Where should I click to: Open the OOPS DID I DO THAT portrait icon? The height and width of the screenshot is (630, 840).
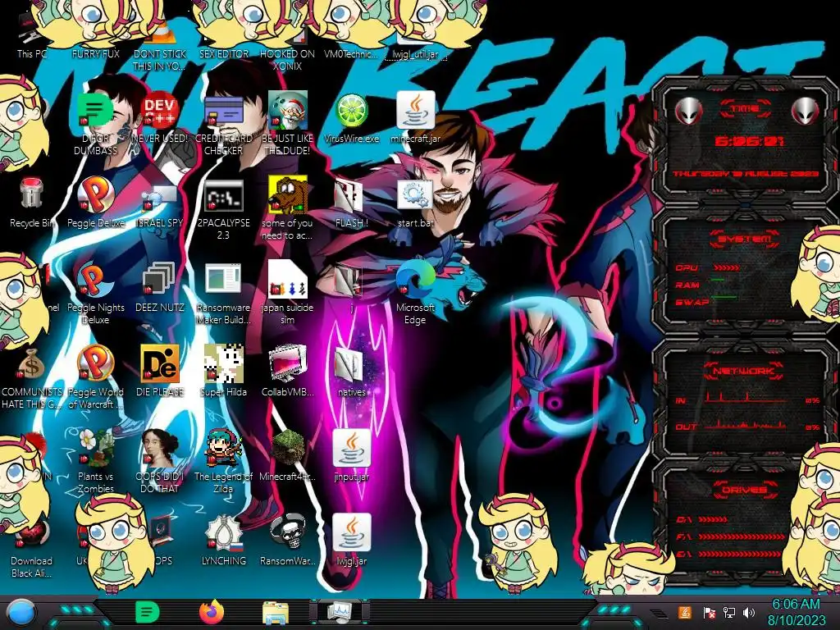coord(160,448)
